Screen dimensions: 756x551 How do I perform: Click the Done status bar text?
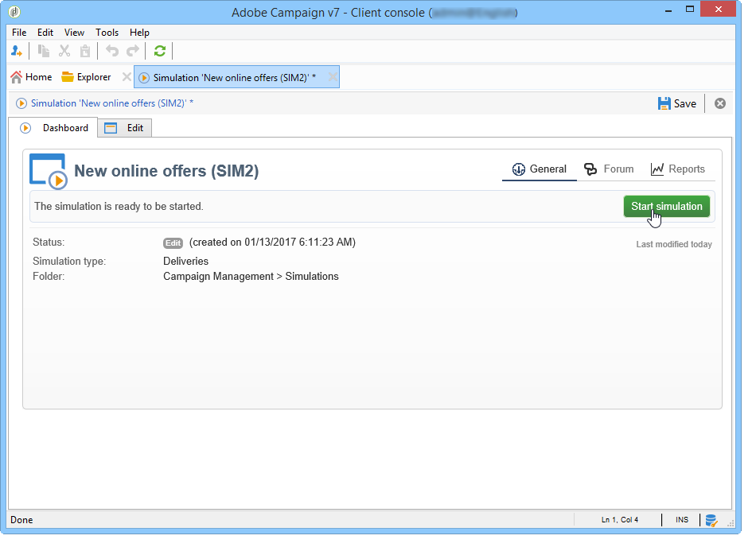tap(21, 520)
